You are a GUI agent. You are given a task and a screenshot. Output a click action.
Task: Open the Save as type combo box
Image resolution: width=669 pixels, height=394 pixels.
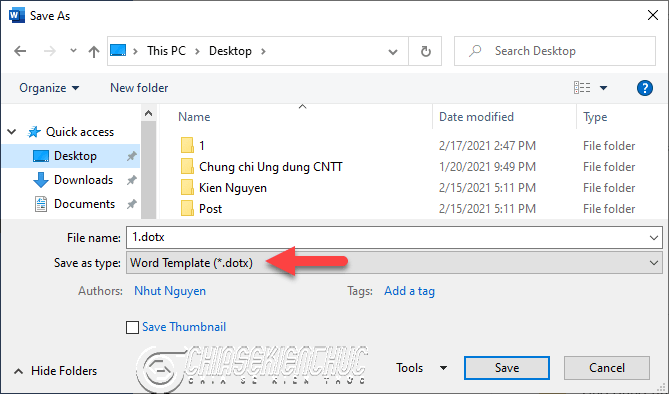coord(394,263)
